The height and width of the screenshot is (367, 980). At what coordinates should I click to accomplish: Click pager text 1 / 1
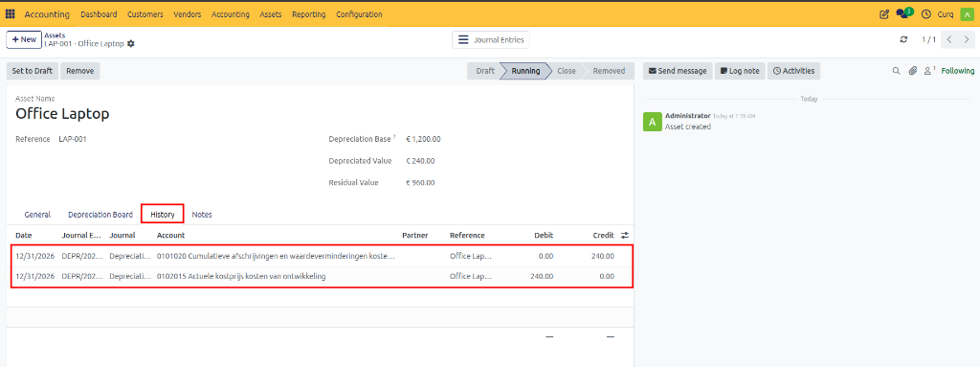(928, 39)
